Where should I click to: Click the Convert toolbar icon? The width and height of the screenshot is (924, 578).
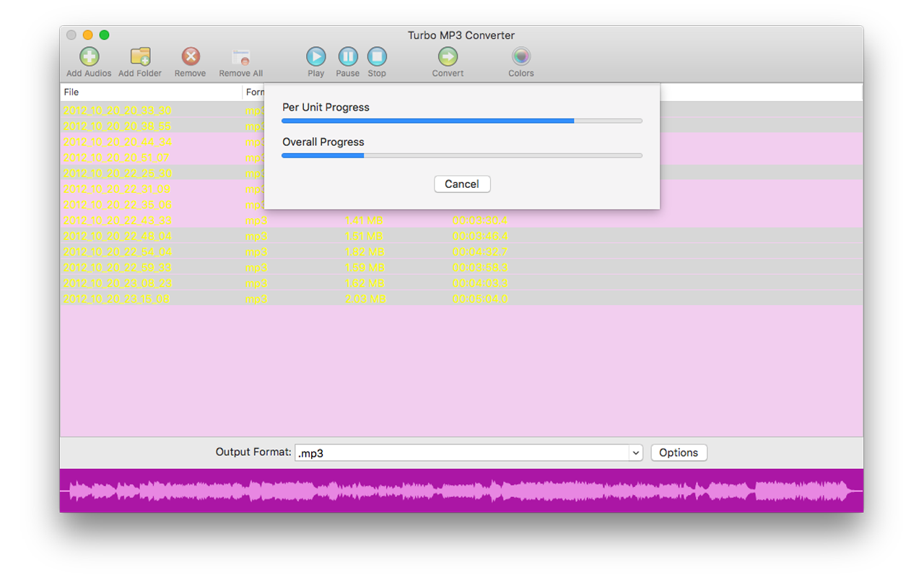click(x=448, y=56)
